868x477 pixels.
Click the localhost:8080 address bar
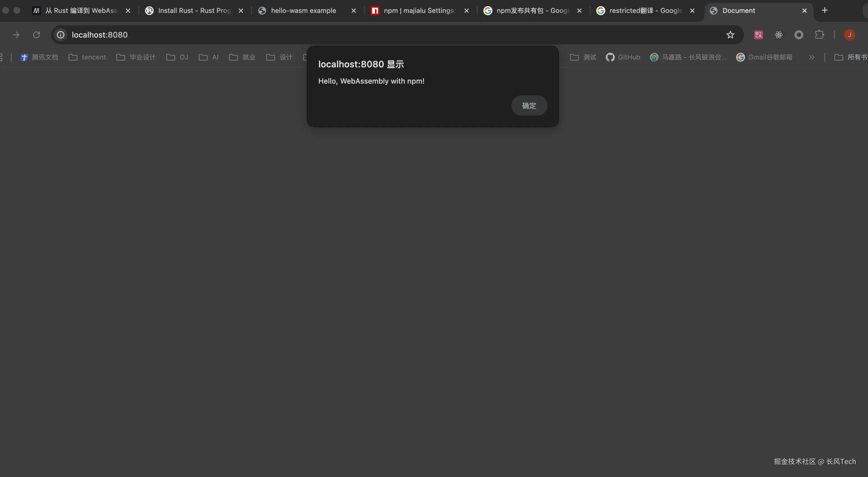[x=371, y=35]
